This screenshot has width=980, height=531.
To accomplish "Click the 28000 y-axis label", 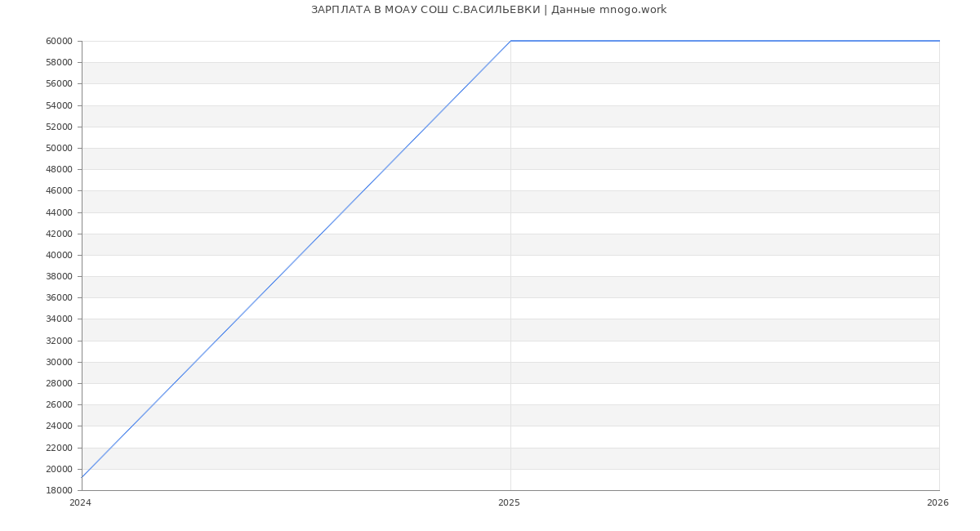I will [x=59, y=384].
